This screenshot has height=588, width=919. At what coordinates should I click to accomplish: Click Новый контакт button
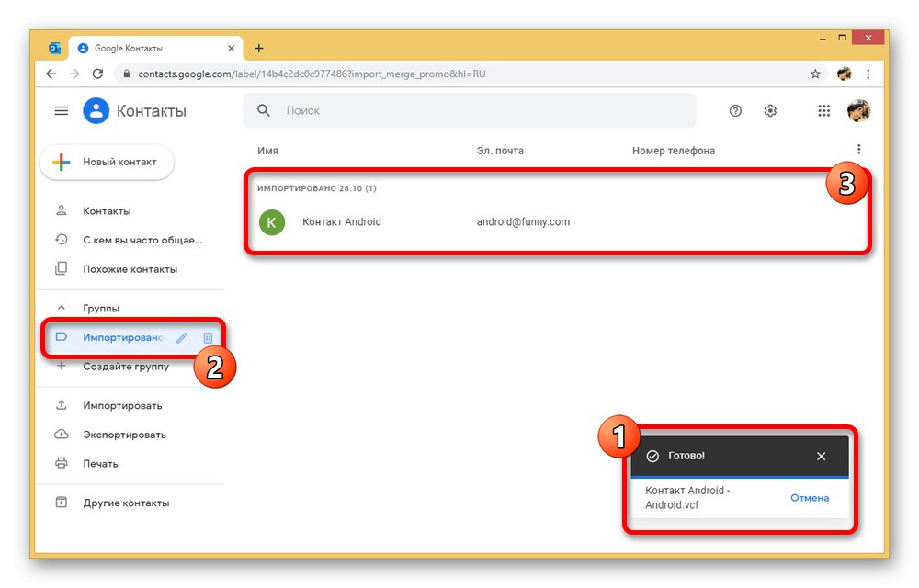[107, 162]
